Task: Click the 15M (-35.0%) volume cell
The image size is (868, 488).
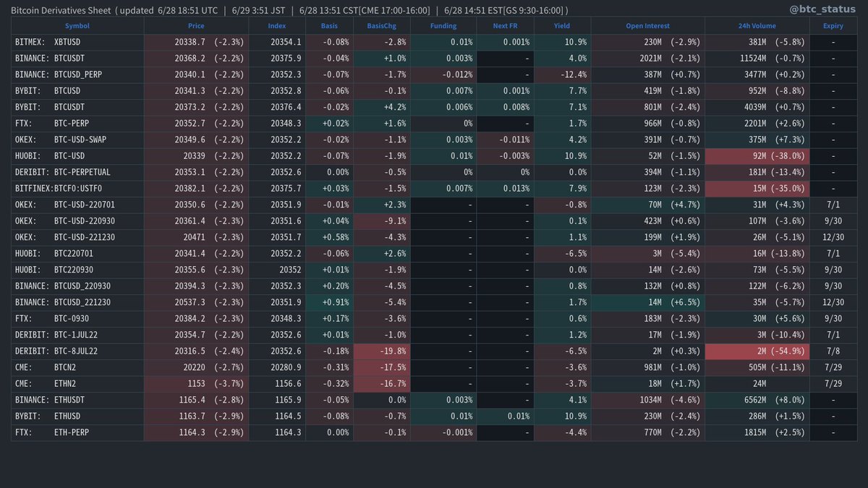Action: coord(757,188)
